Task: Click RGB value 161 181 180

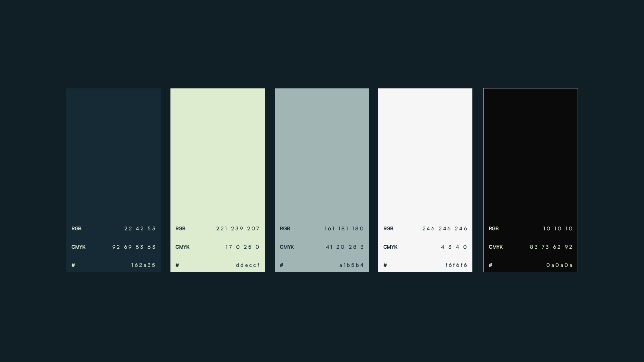Action: (x=344, y=229)
